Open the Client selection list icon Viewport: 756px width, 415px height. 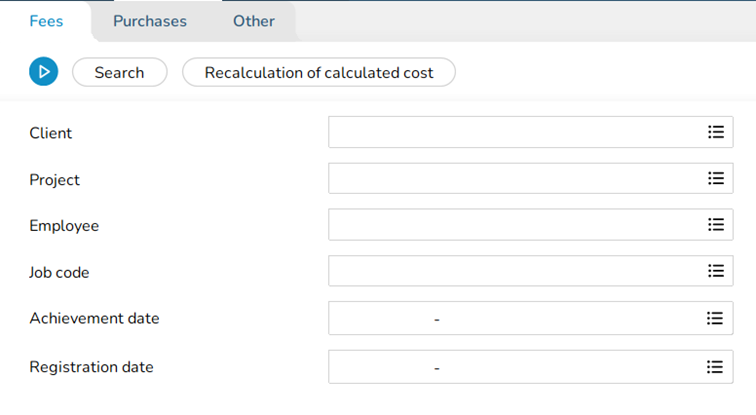[715, 132]
